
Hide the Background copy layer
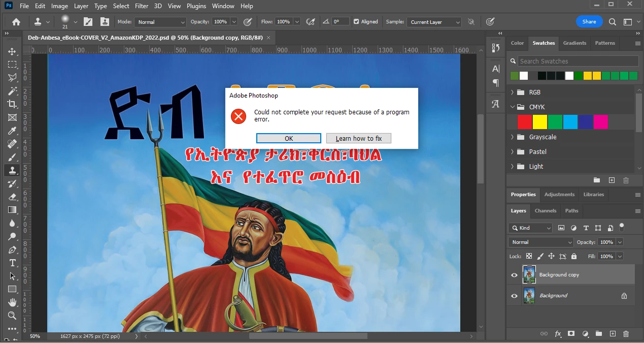pos(514,275)
